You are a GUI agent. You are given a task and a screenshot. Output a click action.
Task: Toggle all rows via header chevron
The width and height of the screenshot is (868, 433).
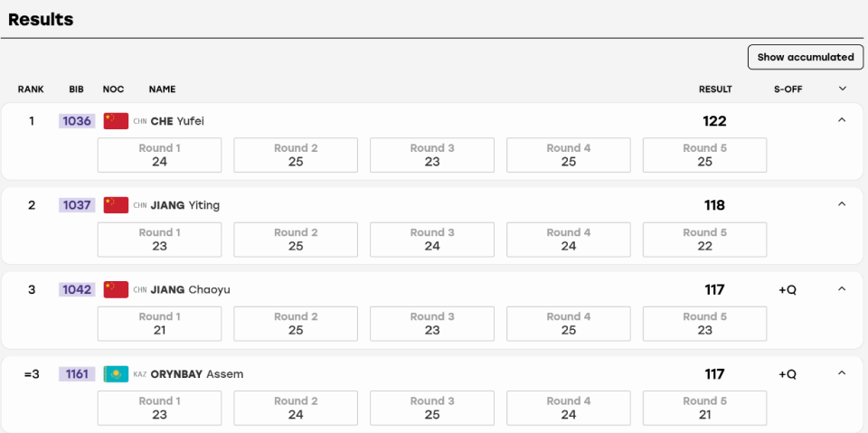pyautogui.click(x=843, y=89)
